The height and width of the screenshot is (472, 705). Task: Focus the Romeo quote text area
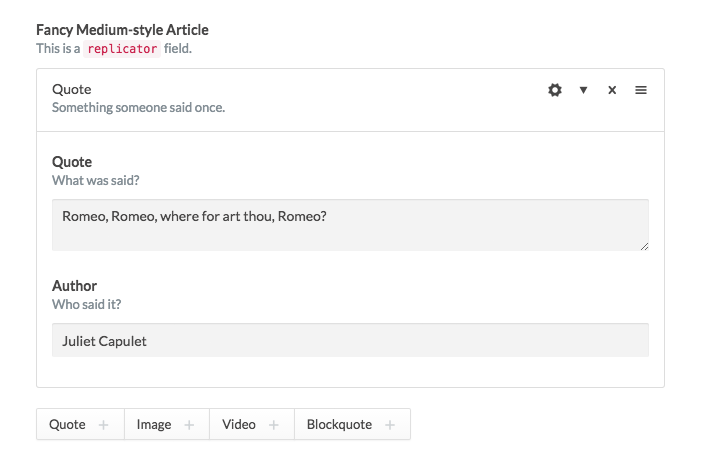point(349,225)
